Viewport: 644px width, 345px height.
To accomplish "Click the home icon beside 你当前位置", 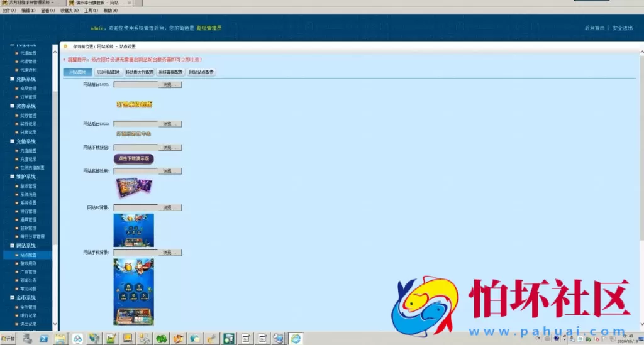I will coord(65,47).
